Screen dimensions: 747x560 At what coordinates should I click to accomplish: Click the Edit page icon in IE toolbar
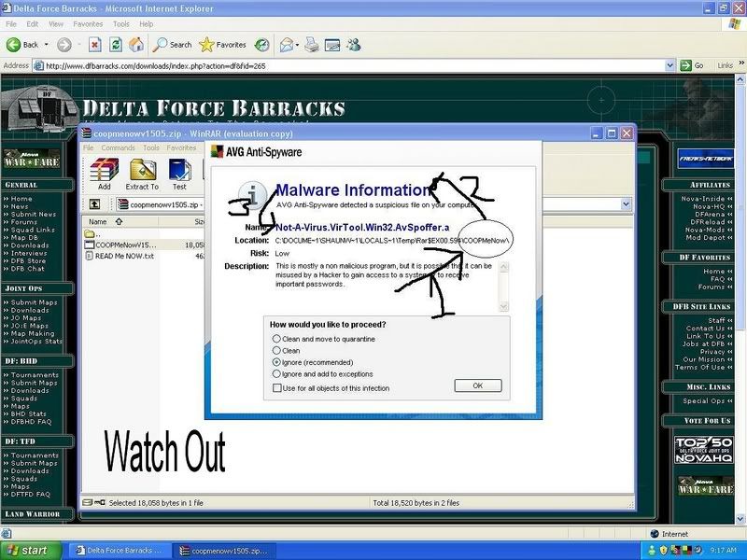332,45
